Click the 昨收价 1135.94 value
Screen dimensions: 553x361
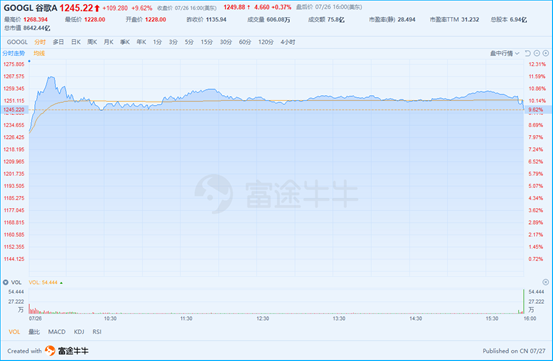(x=216, y=19)
